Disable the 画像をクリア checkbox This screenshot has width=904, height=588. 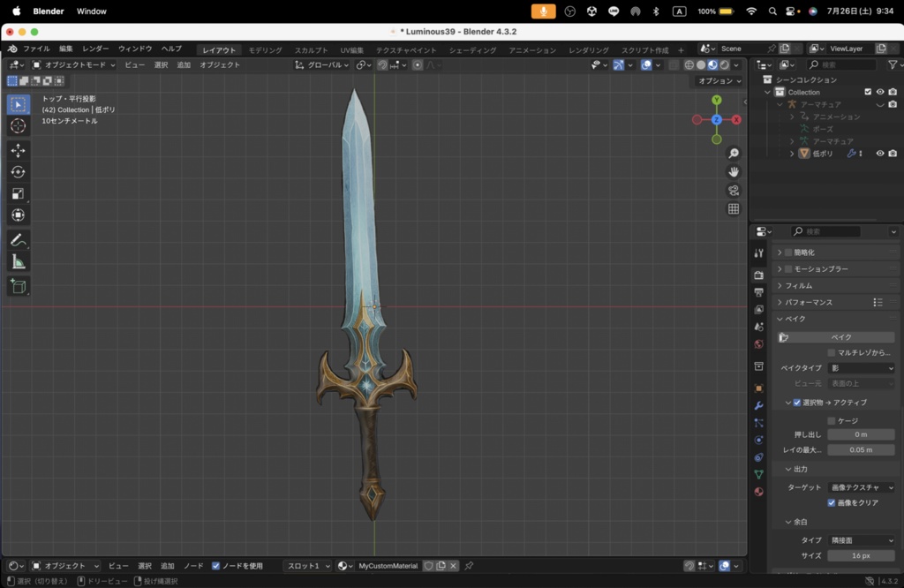click(x=832, y=503)
